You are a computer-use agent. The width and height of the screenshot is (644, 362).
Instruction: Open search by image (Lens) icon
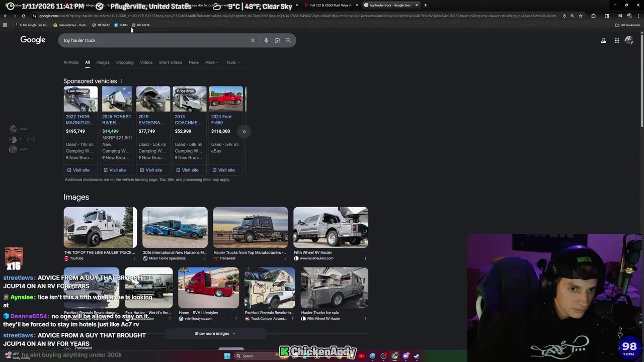coord(277,40)
